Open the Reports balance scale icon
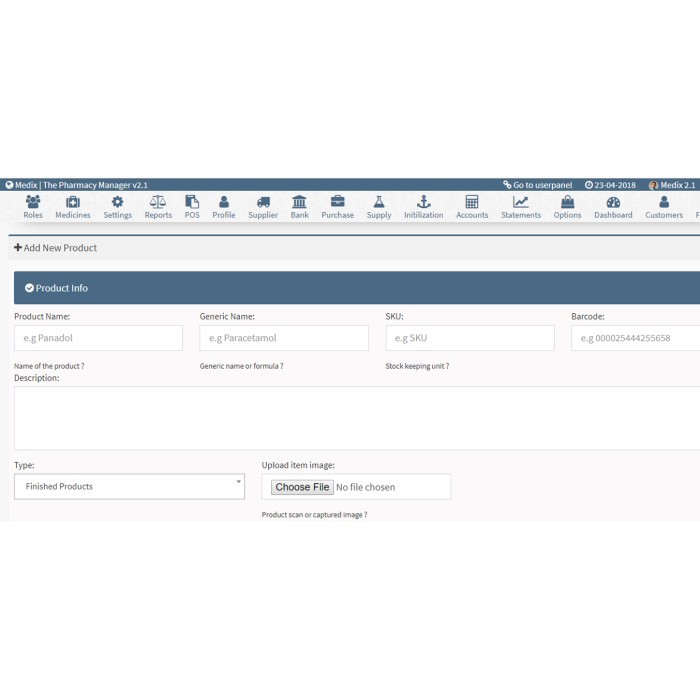Image resolution: width=700 pixels, height=700 pixels. click(x=158, y=202)
